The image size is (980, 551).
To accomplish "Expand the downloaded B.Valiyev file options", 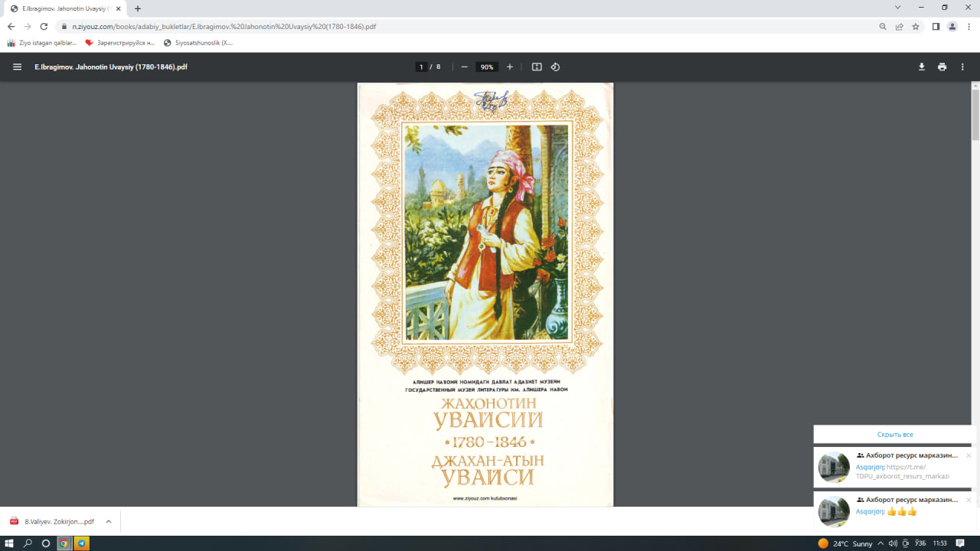I will coord(109,521).
